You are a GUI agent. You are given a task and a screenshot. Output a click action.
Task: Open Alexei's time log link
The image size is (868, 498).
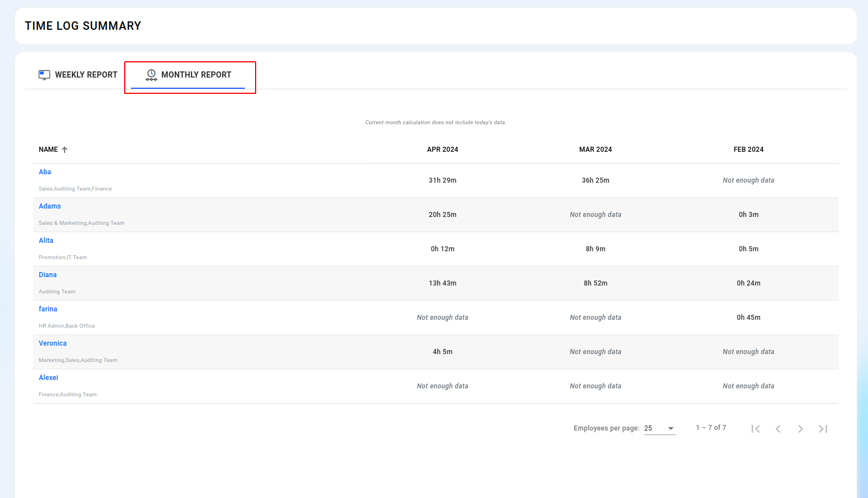pos(48,378)
